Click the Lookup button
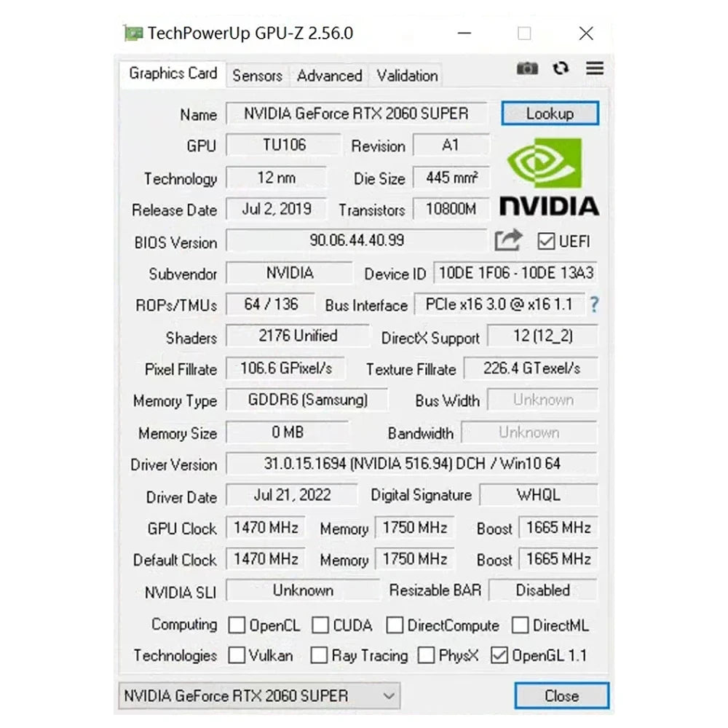The image size is (728, 728). coord(550,114)
